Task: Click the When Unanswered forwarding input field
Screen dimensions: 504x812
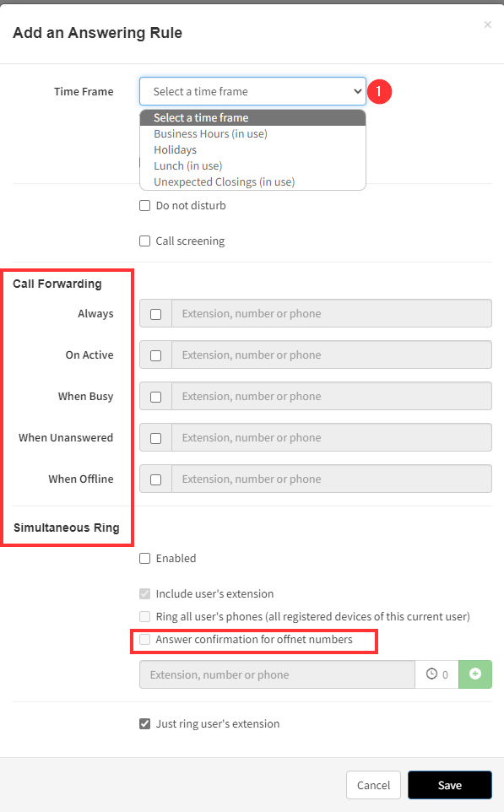Action: tap(332, 437)
